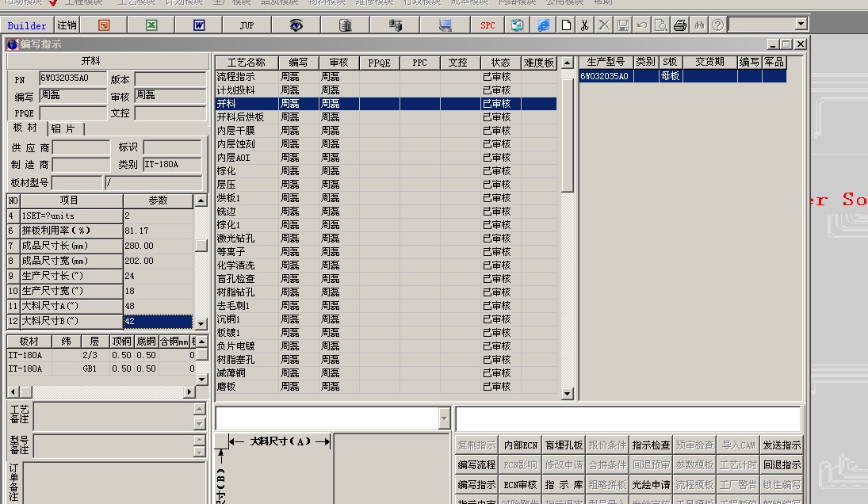The image size is (868, 504).
Task: Select process row 激光钻孔
Action: (x=385, y=239)
